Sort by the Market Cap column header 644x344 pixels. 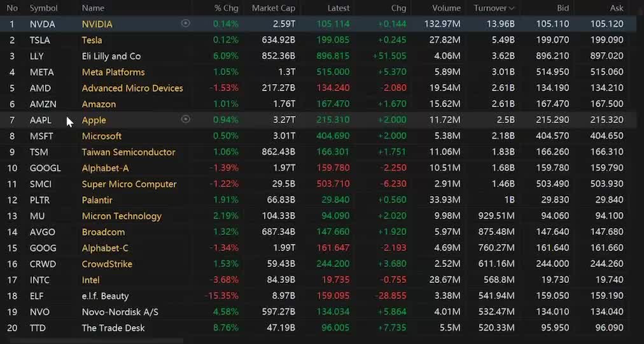pyautogui.click(x=273, y=8)
